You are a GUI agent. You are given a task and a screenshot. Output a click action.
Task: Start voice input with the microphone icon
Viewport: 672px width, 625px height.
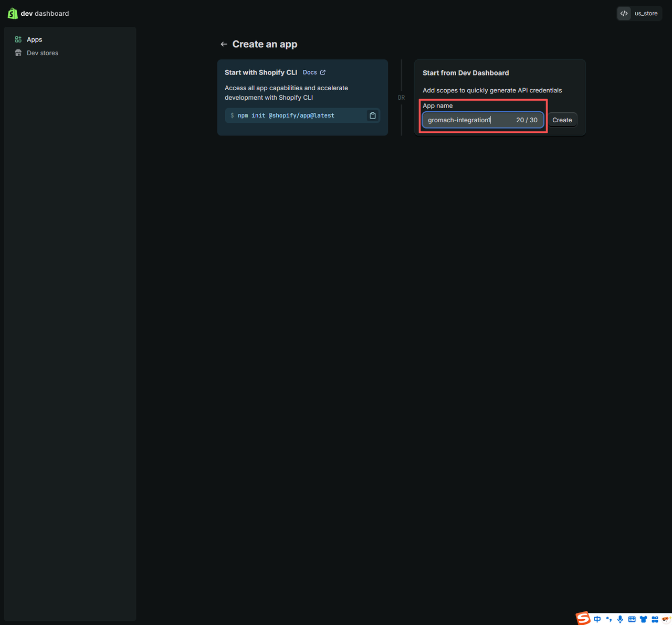click(x=621, y=619)
